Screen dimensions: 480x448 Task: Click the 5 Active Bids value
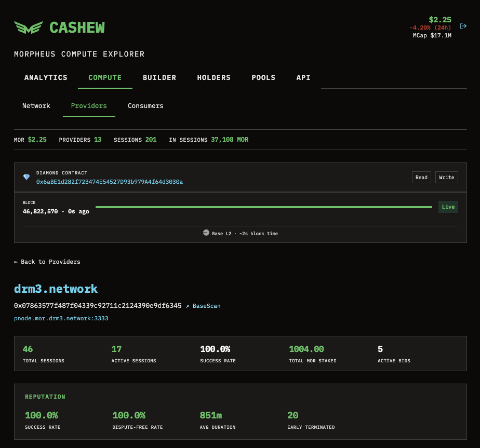pos(380,349)
